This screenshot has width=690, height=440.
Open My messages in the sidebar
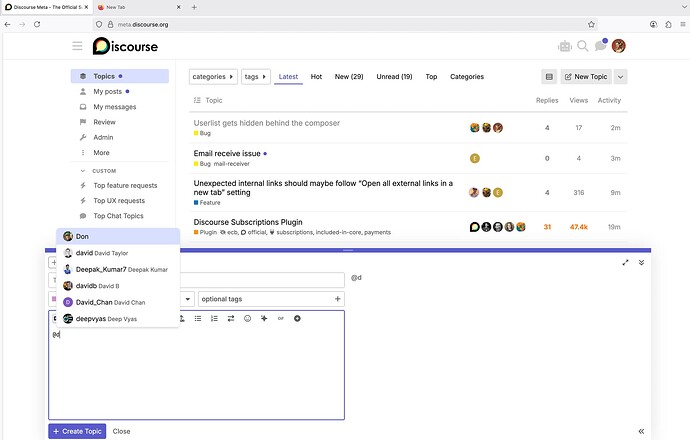coord(120,107)
